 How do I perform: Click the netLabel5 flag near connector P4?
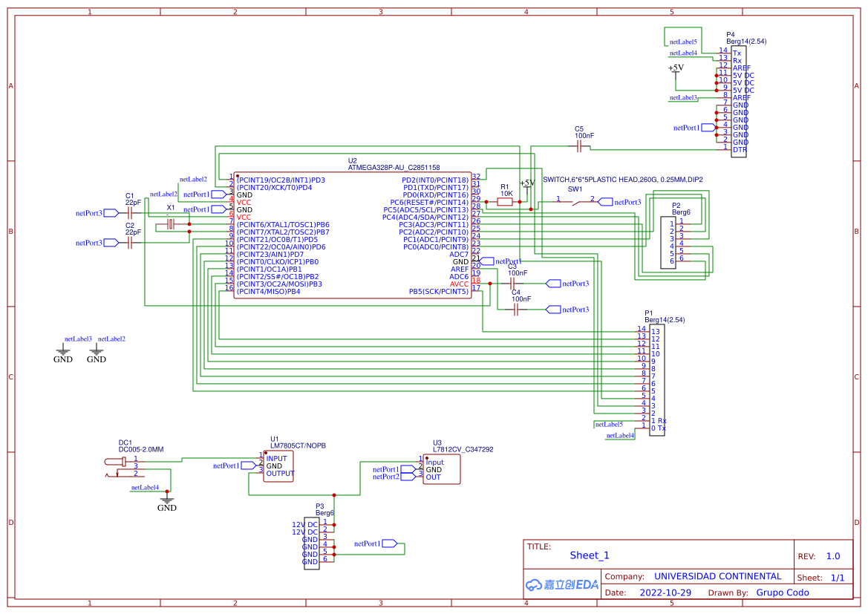pyautogui.click(x=682, y=42)
